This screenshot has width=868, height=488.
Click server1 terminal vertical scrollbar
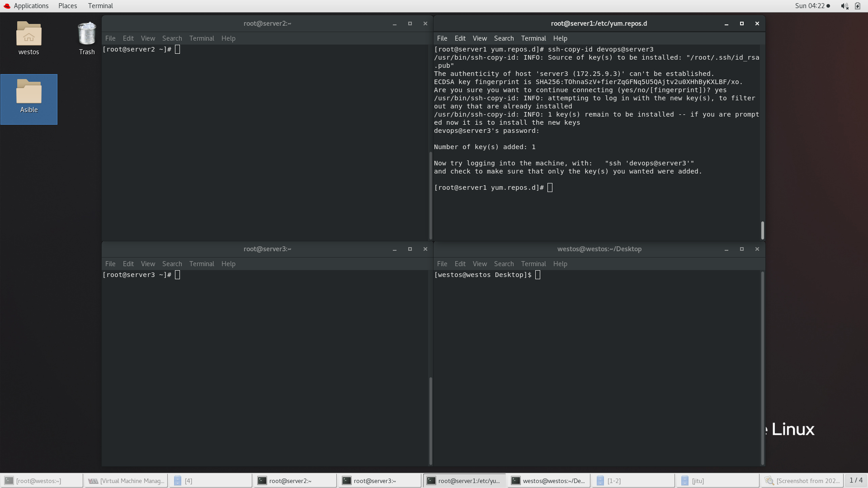762,230
